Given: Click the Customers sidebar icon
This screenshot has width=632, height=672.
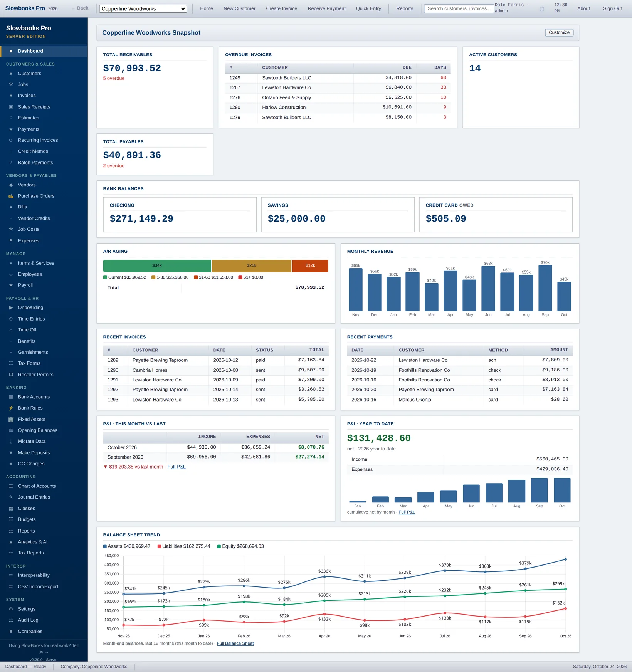Looking at the screenshot, I should pyautogui.click(x=11, y=74).
